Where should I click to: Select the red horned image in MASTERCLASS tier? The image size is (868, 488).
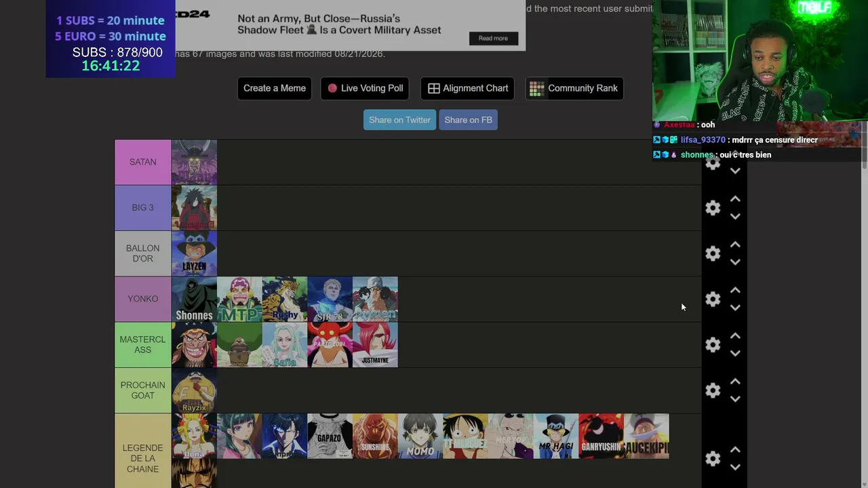click(330, 344)
